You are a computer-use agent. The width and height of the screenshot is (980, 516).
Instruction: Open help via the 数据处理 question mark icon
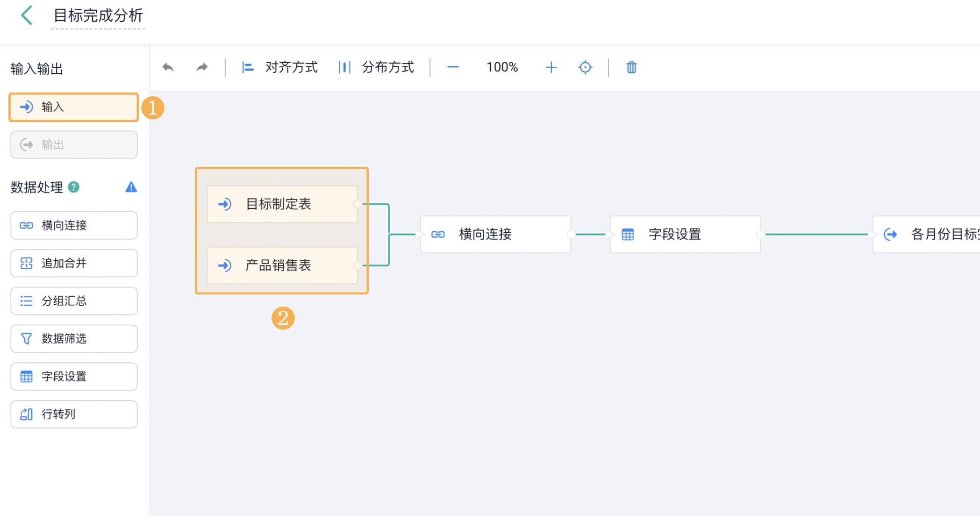[x=74, y=188]
